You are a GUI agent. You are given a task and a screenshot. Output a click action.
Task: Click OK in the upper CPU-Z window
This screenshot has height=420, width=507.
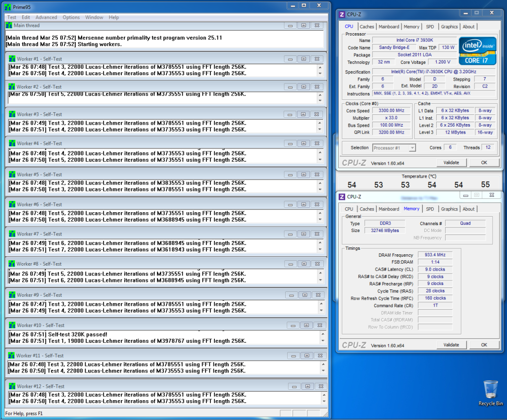[x=484, y=162]
